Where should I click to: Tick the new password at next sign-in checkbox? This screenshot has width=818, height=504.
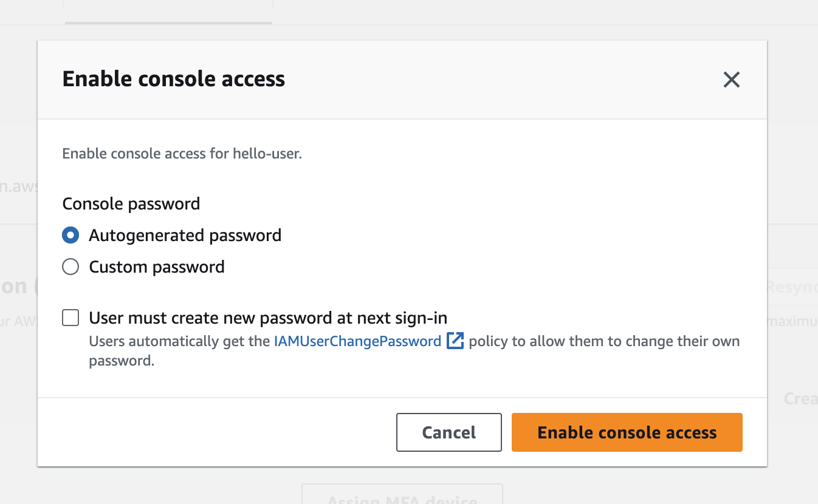(70, 318)
